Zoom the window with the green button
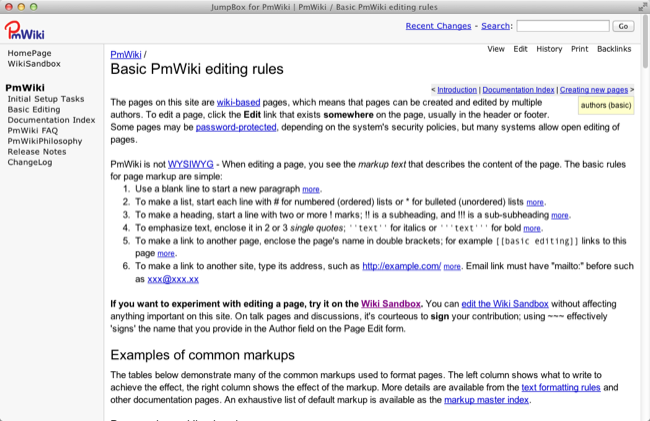Screen dimensions: 650x421 [34, 7]
